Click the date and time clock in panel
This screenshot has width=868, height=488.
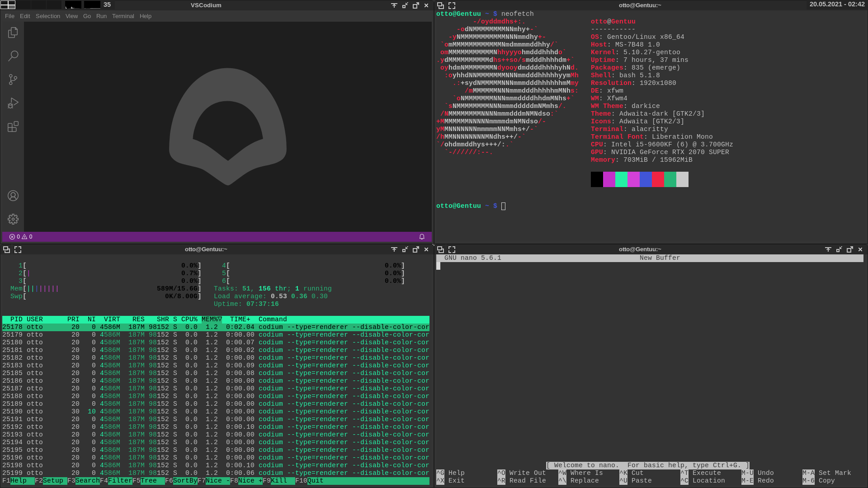pyautogui.click(x=837, y=4)
